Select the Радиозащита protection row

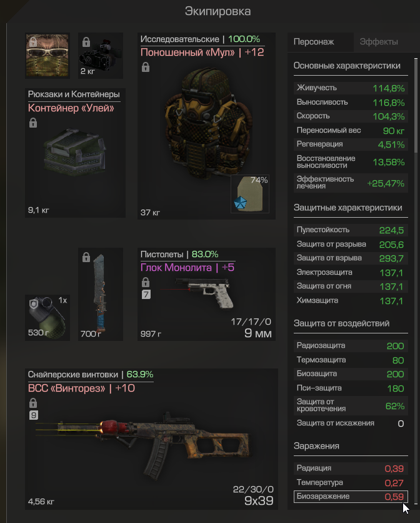[x=351, y=345]
